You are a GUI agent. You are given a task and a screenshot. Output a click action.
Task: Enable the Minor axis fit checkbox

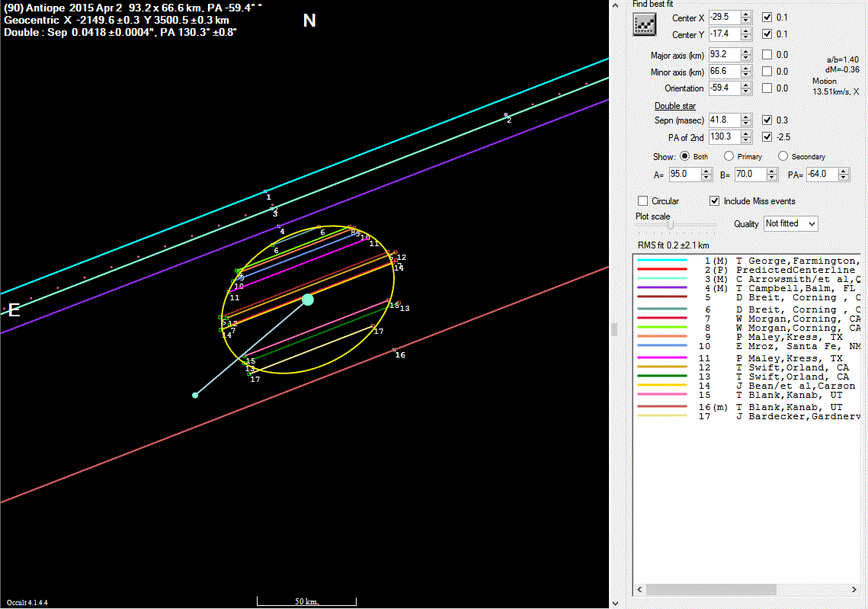pyautogui.click(x=767, y=71)
